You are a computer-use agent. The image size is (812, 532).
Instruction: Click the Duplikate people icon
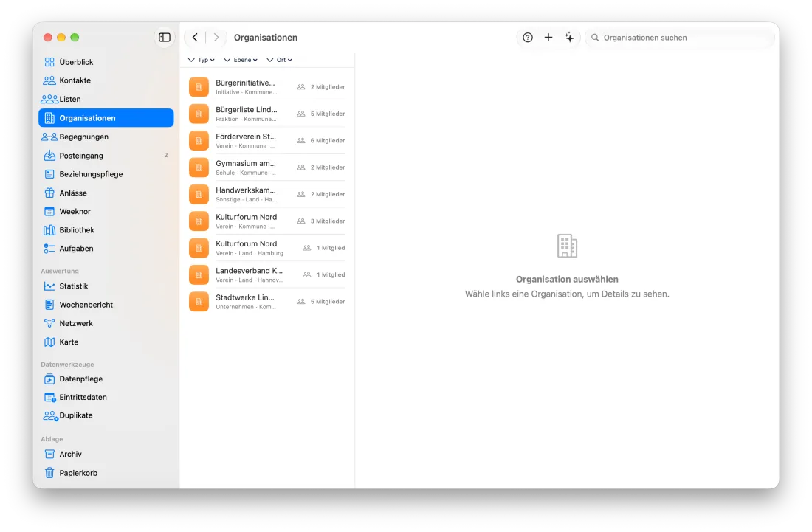point(50,415)
